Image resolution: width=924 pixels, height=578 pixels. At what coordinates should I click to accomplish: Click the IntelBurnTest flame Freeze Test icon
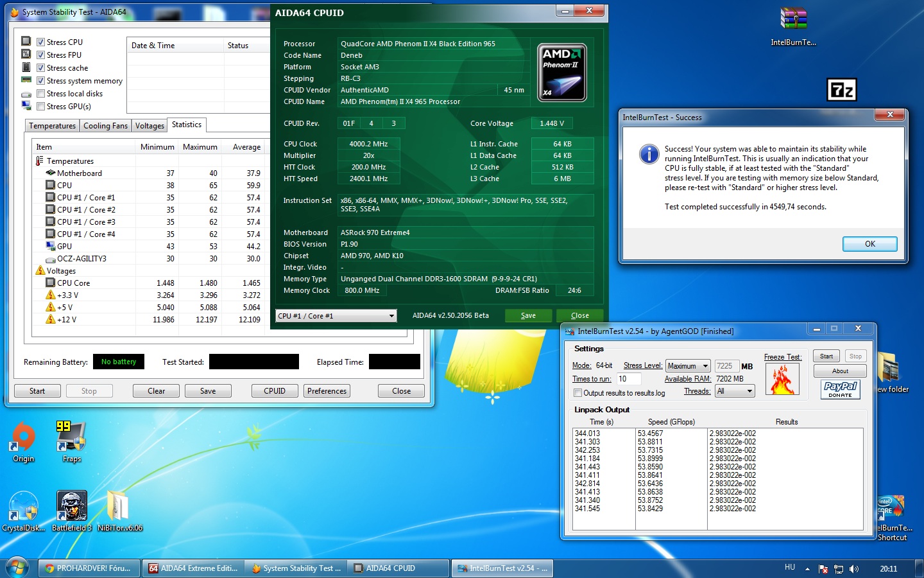(782, 379)
